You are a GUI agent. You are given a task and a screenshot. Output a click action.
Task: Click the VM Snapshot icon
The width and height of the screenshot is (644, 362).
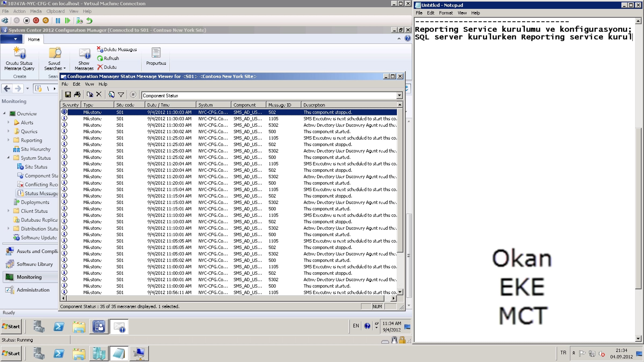79,21
